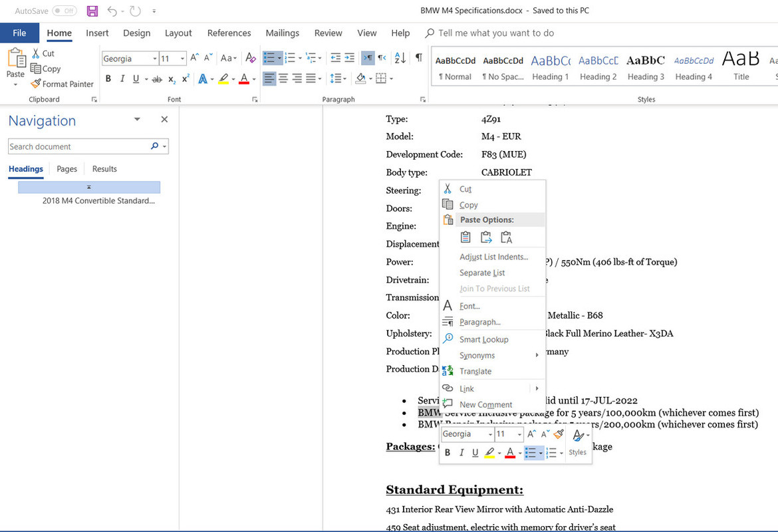778x532 pixels.
Task: Open the Layout ribbon tab
Action: click(178, 33)
